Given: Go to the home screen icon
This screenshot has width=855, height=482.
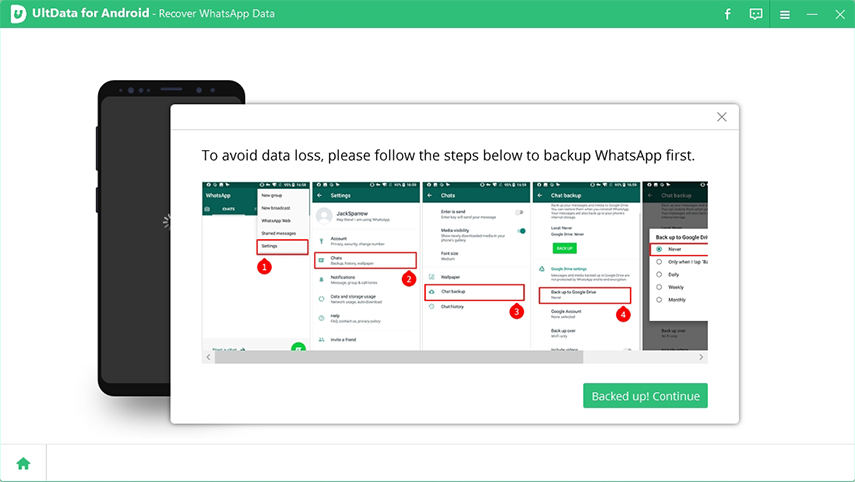Looking at the screenshot, I should (x=23, y=463).
